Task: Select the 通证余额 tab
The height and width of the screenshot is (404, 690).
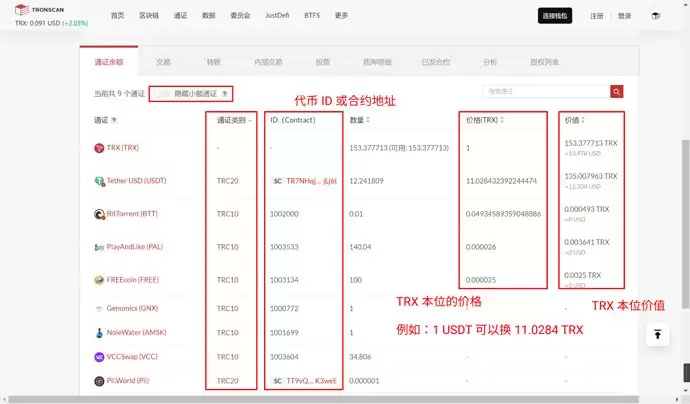Action: point(109,62)
